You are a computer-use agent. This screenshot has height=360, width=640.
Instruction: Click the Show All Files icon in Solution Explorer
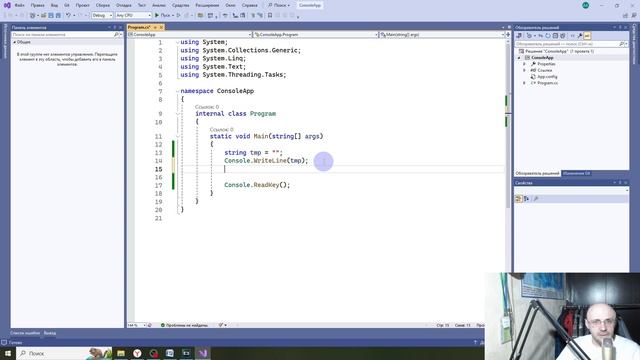click(562, 36)
